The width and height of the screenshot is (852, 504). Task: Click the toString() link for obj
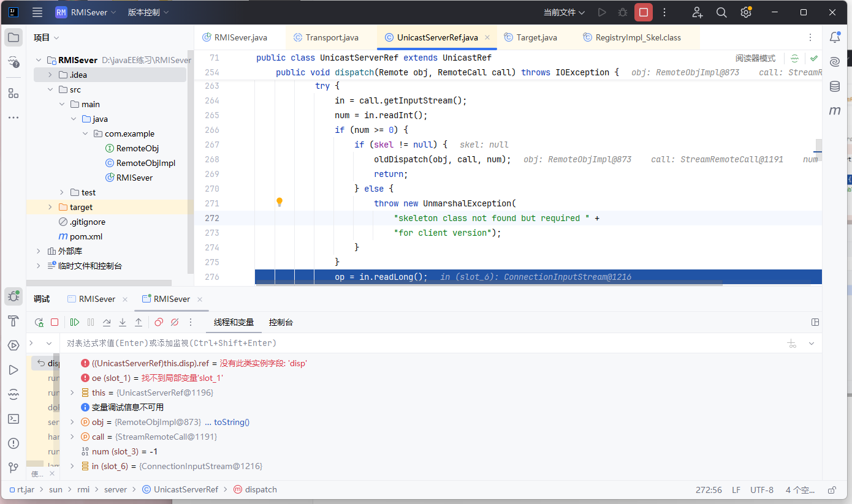click(x=231, y=422)
